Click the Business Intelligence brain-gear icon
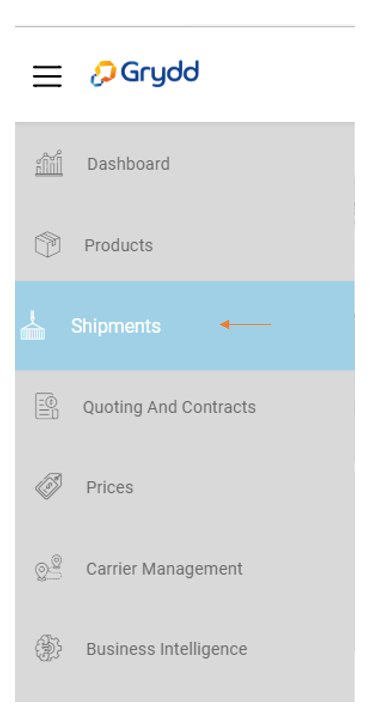Image resolution: width=369 pixels, height=708 pixels. 48,648
